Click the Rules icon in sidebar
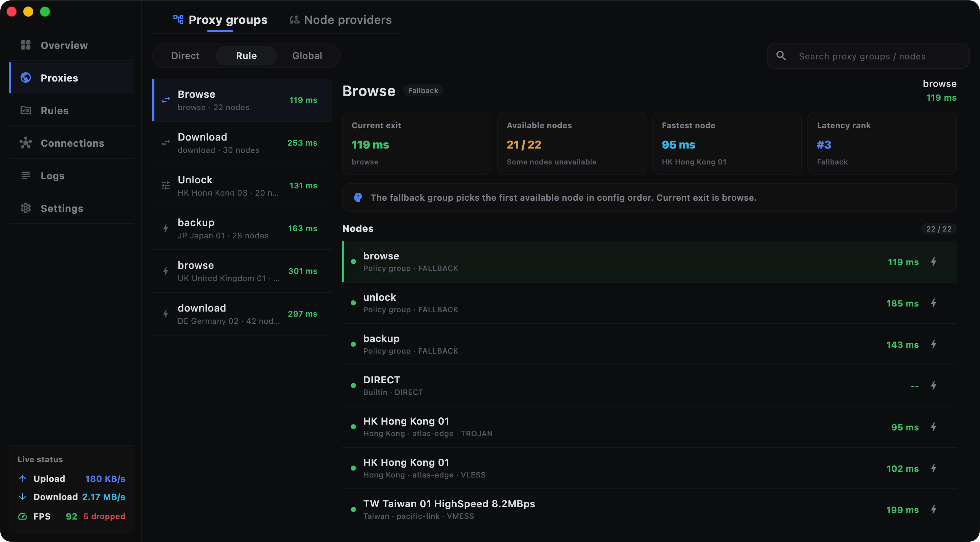980x542 pixels. [x=25, y=110]
